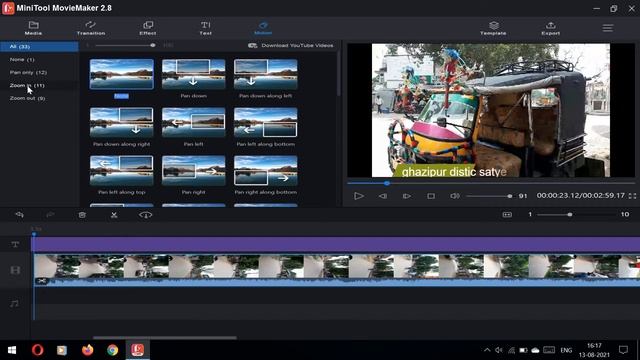Select the Pan right motion
The height and width of the screenshot is (360, 640).
[193, 170]
